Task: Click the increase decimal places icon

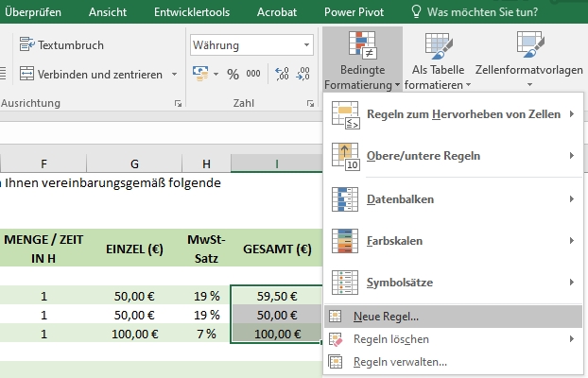Action: [x=281, y=74]
